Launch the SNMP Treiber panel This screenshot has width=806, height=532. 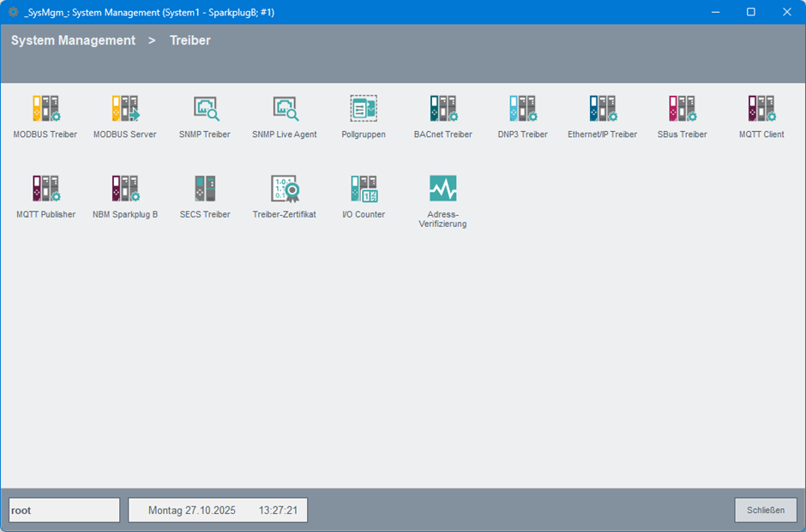pyautogui.click(x=205, y=109)
